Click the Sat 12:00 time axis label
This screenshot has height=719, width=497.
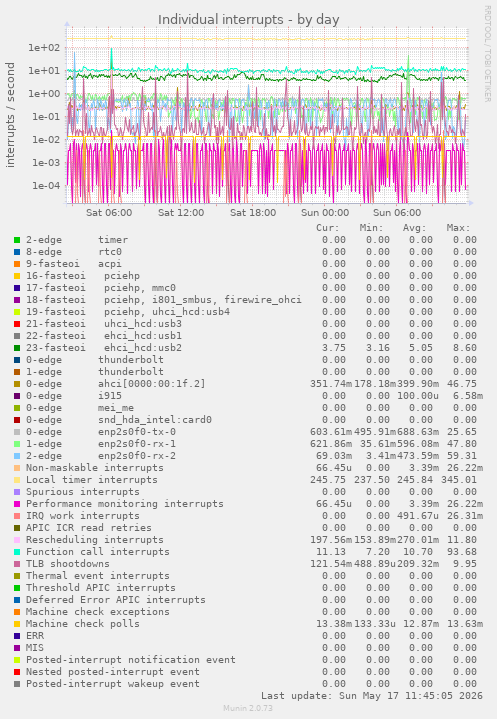(181, 213)
